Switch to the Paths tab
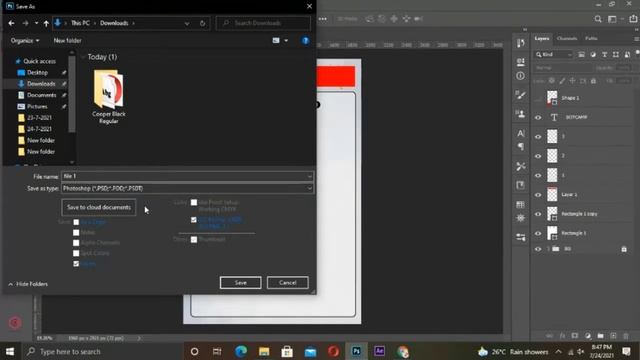640x360 pixels. (591, 38)
